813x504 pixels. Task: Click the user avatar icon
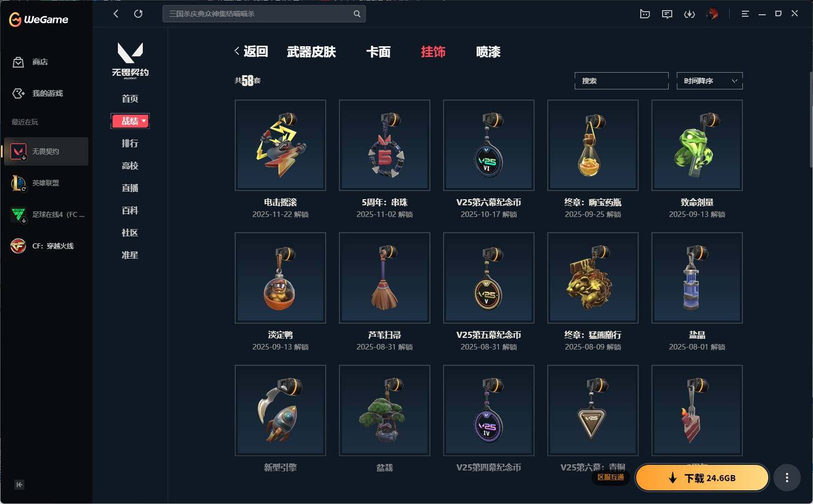point(712,14)
